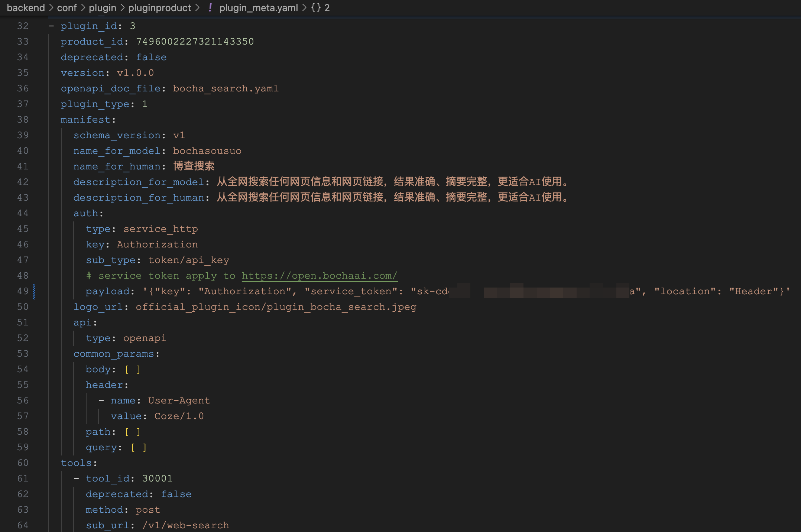
Task: Click the plugin_type key on line 37
Action: tap(95, 104)
